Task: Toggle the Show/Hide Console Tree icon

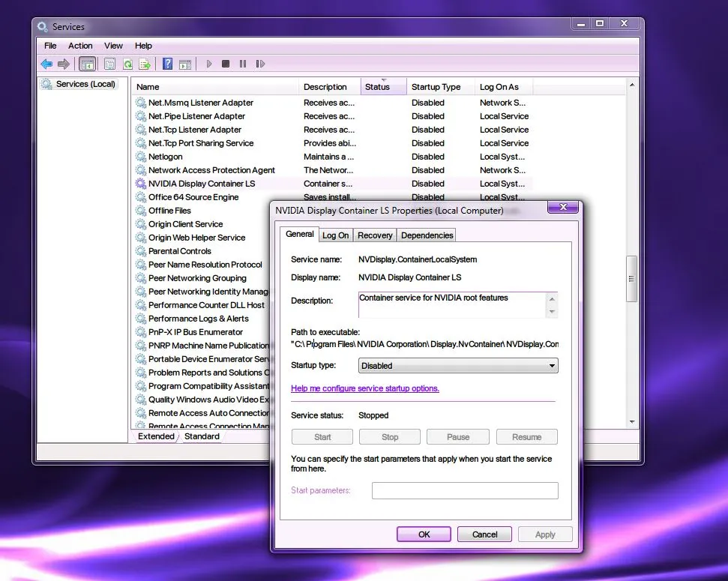Action: pos(87,64)
